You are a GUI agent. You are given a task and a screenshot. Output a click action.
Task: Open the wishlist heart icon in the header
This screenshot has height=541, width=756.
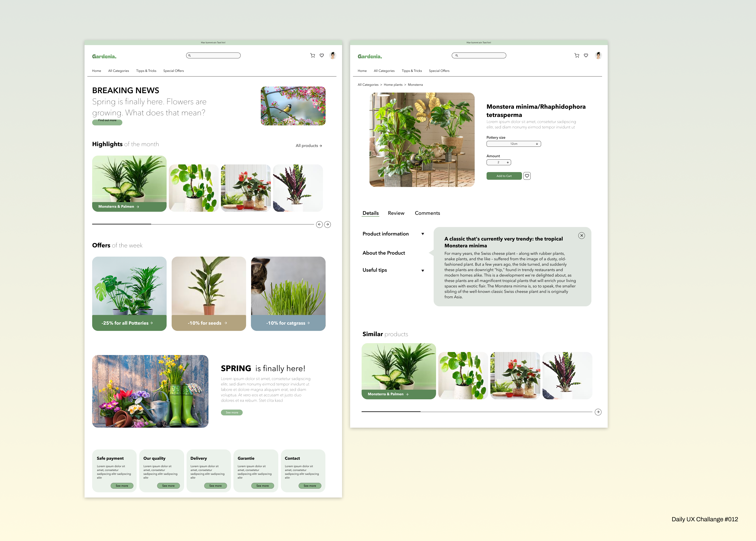click(x=321, y=56)
